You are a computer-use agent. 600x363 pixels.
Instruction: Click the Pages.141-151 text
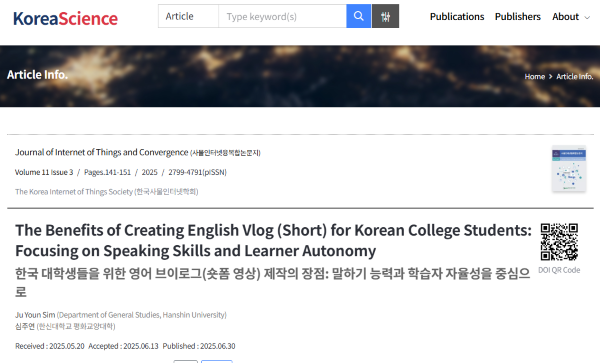[x=108, y=172]
